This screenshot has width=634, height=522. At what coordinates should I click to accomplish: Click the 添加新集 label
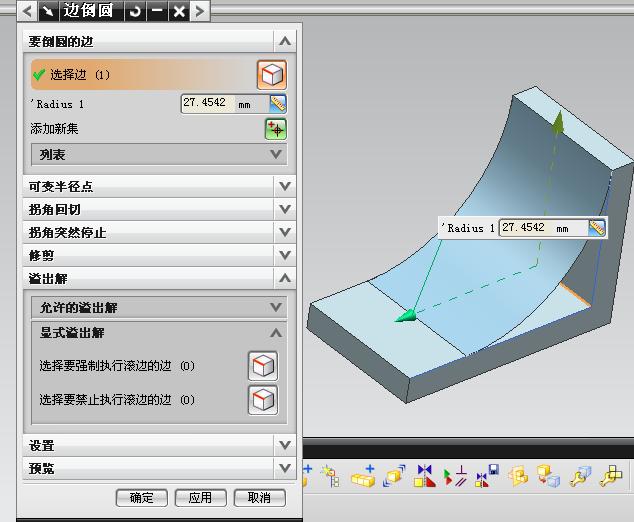click(54, 129)
